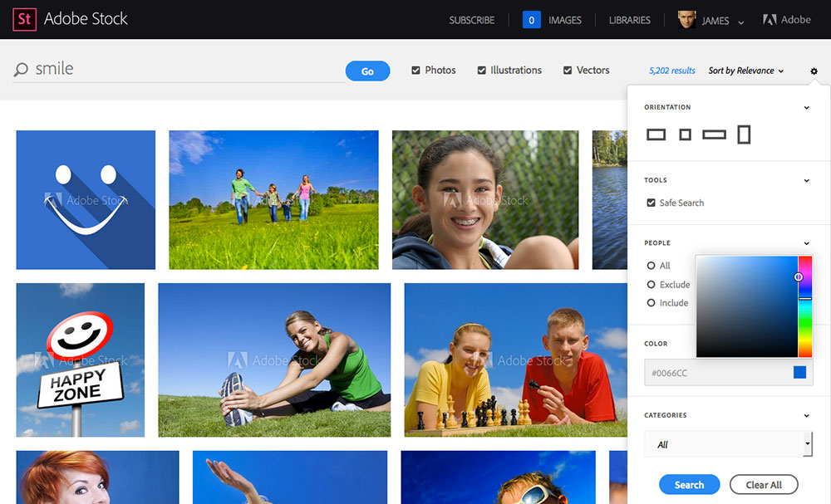
Task: Select the horizontal orientation icon
Action: point(656,135)
